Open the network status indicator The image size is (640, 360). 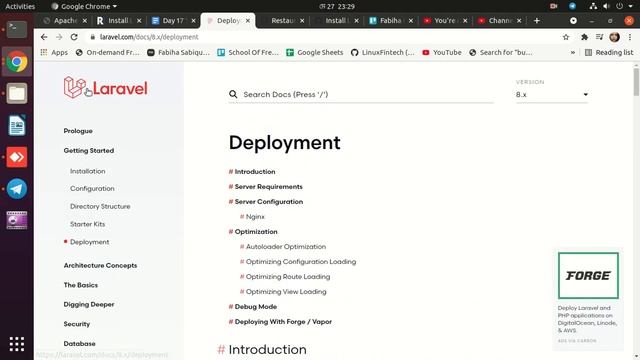click(593, 6)
